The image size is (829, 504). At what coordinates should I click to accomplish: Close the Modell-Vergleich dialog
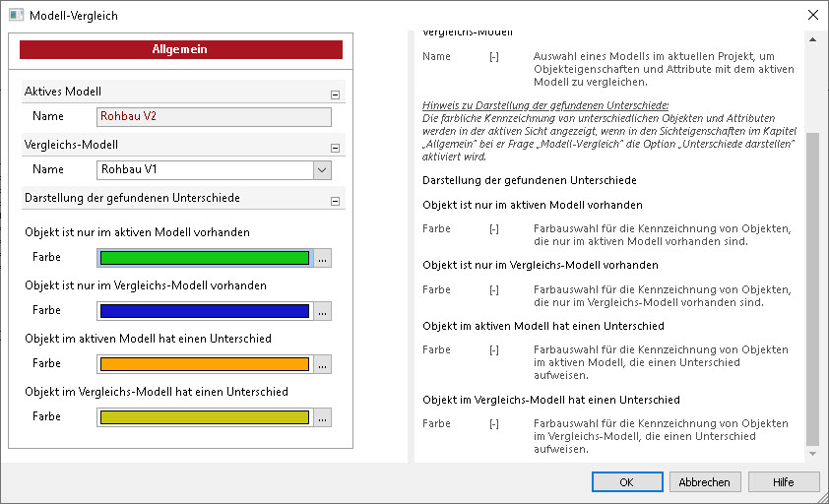coord(813,15)
